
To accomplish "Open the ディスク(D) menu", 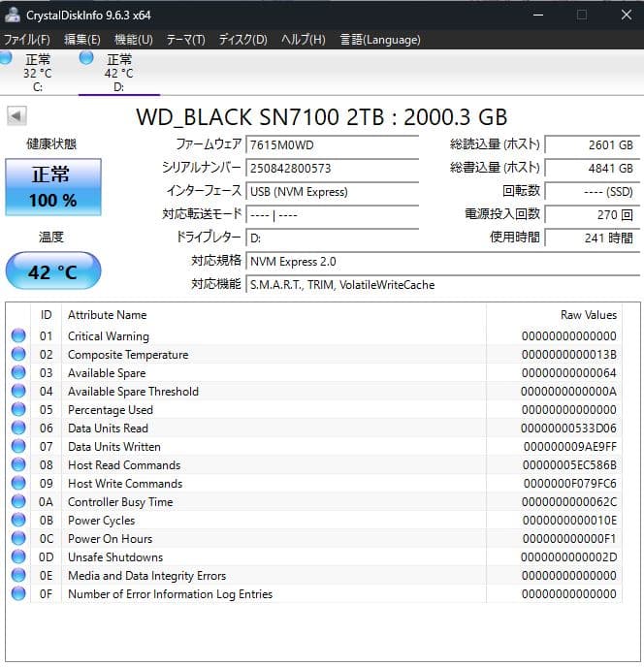I will (243, 40).
